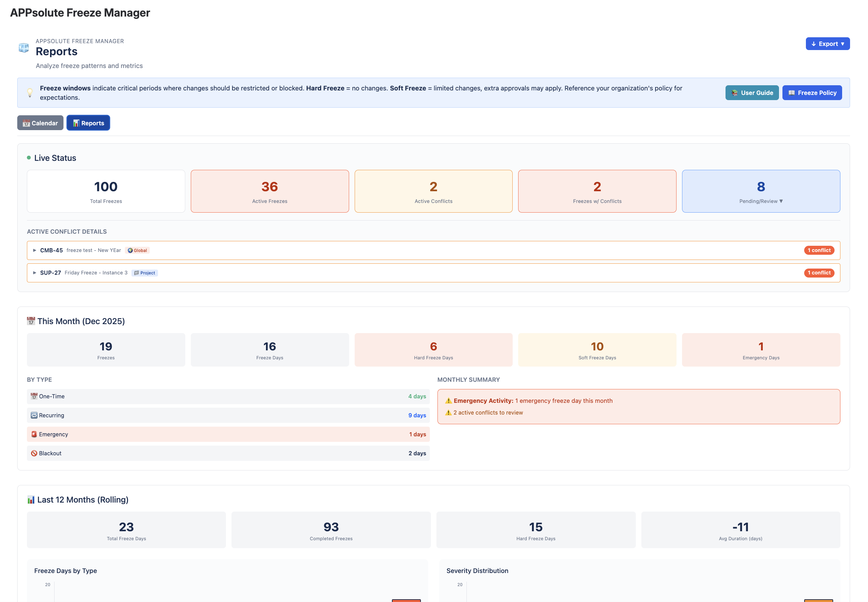Click the Active Freezes stat card

point(269,191)
